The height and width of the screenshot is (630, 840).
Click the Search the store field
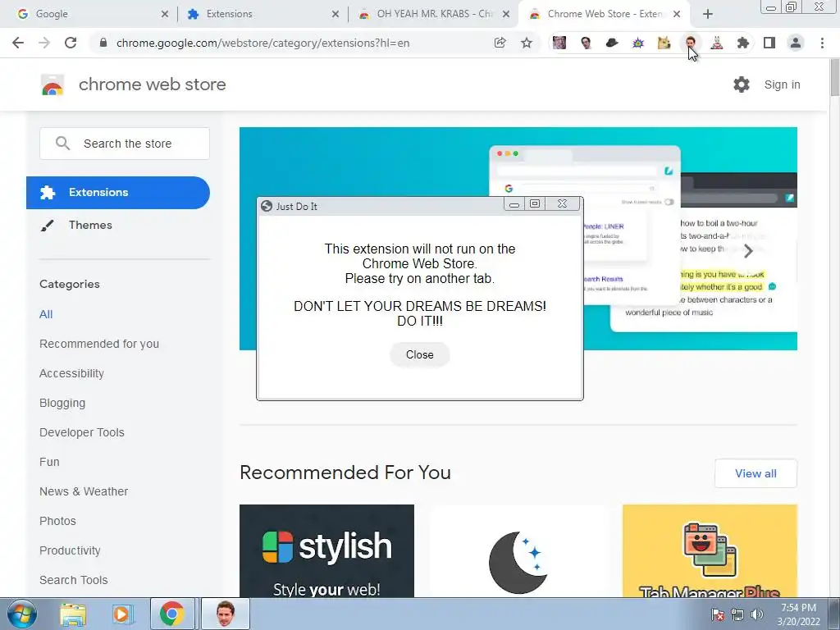[x=125, y=143]
